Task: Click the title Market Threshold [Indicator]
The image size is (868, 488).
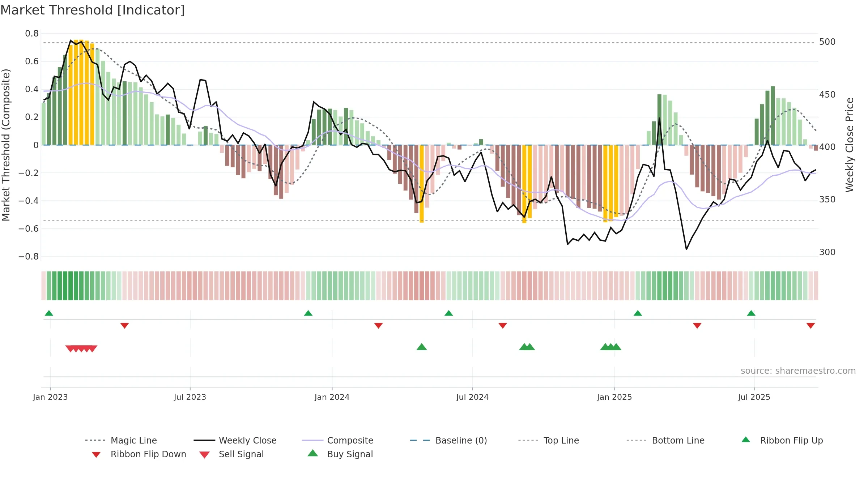Action: pos(93,10)
